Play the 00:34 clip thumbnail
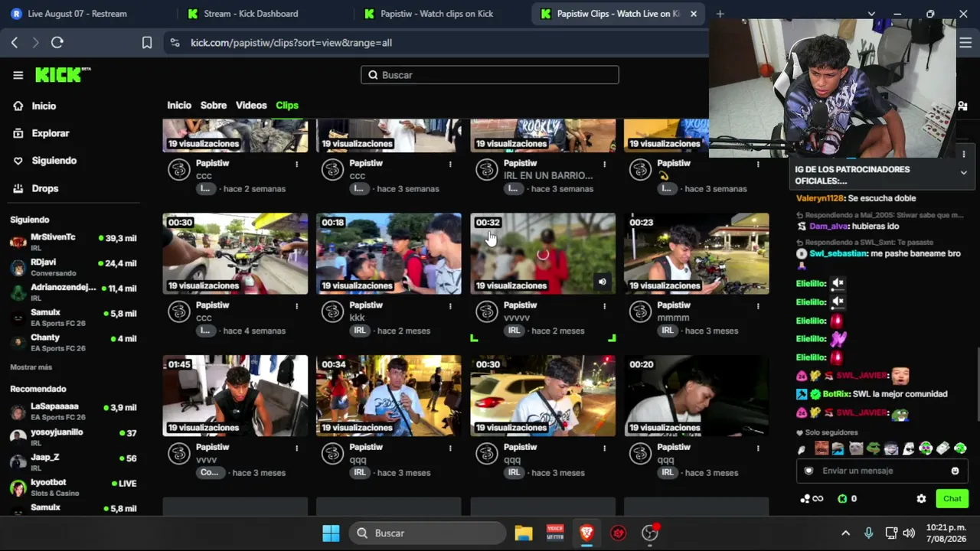This screenshot has width=980, height=551. tap(389, 396)
